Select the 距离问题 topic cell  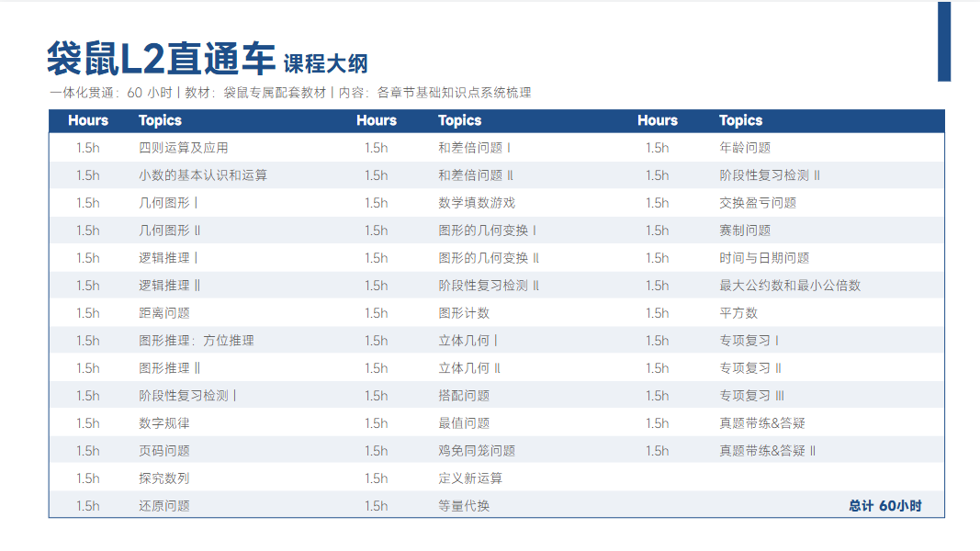click(x=163, y=313)
